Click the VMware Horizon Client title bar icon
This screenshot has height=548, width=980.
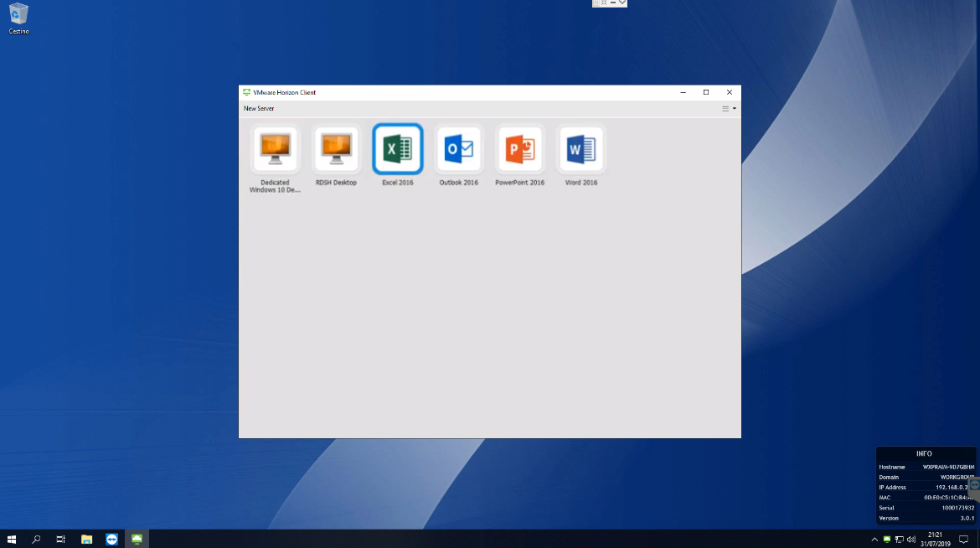(247, 92)
